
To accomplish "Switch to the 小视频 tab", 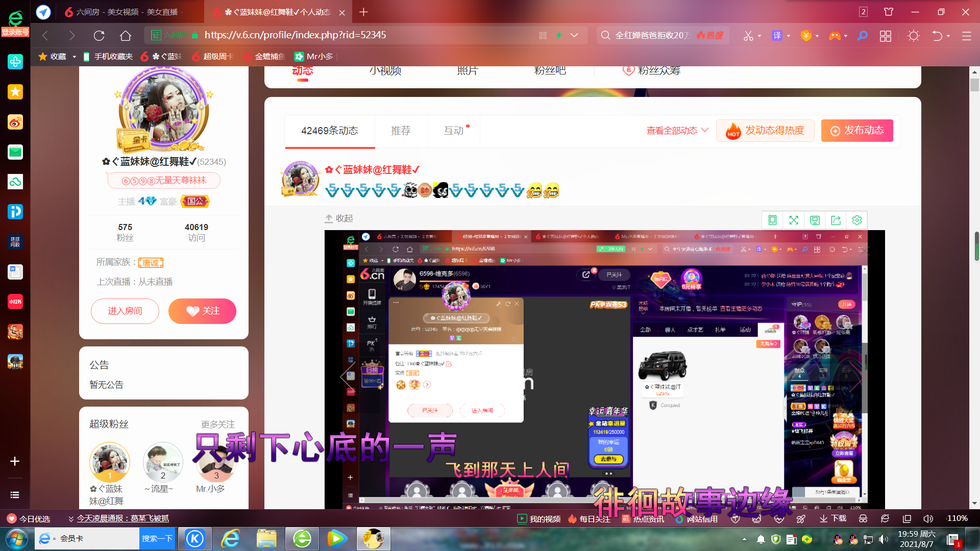I will (385, 70).
